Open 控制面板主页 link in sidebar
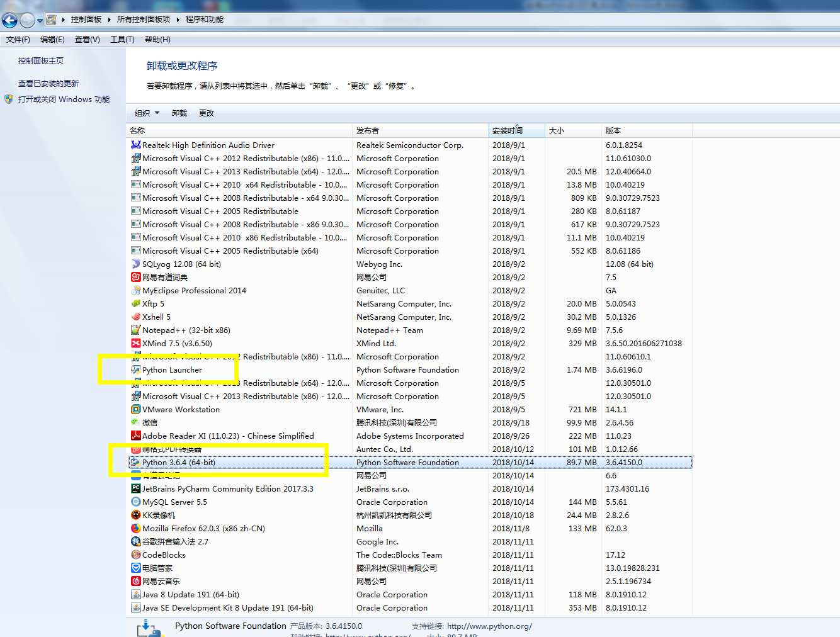This screenshot has height=637, width=840. pyautogui.click(x=41, y=61)
